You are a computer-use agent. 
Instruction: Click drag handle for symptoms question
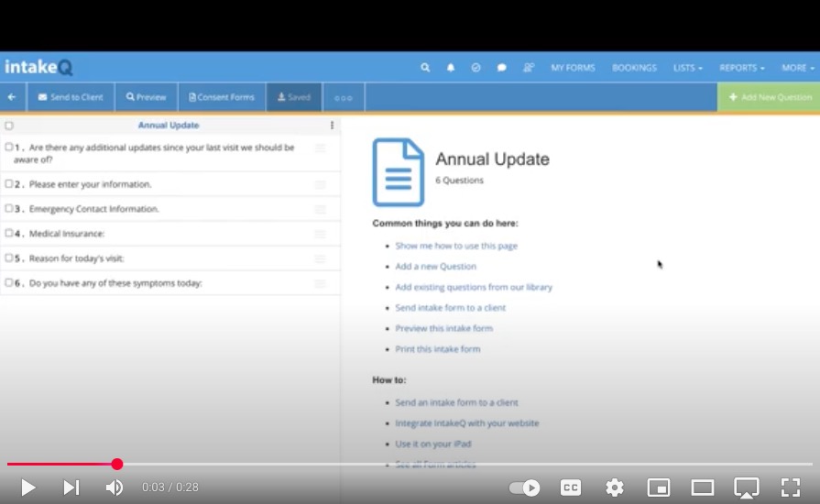point(320,283)
